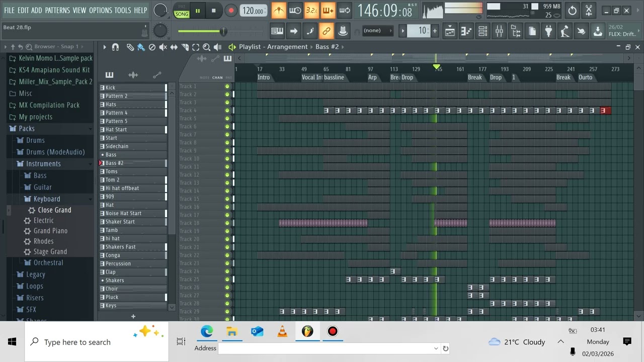
Task: Toggle mute on Track 10
Action: point(227,159)
